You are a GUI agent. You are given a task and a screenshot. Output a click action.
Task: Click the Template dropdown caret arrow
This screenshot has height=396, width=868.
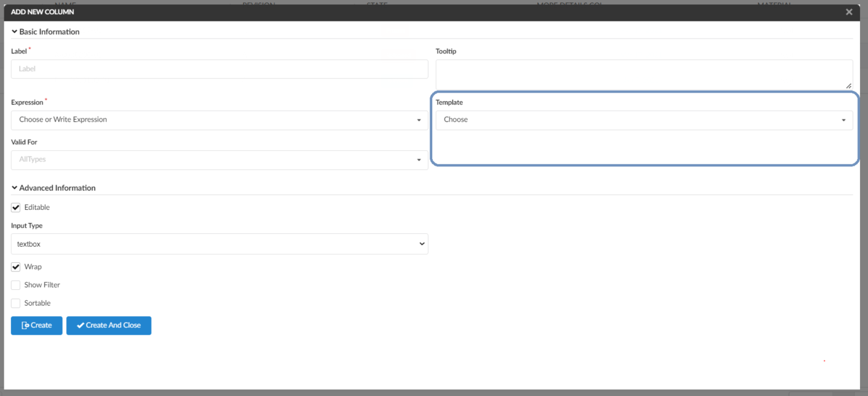click(843, 120)
